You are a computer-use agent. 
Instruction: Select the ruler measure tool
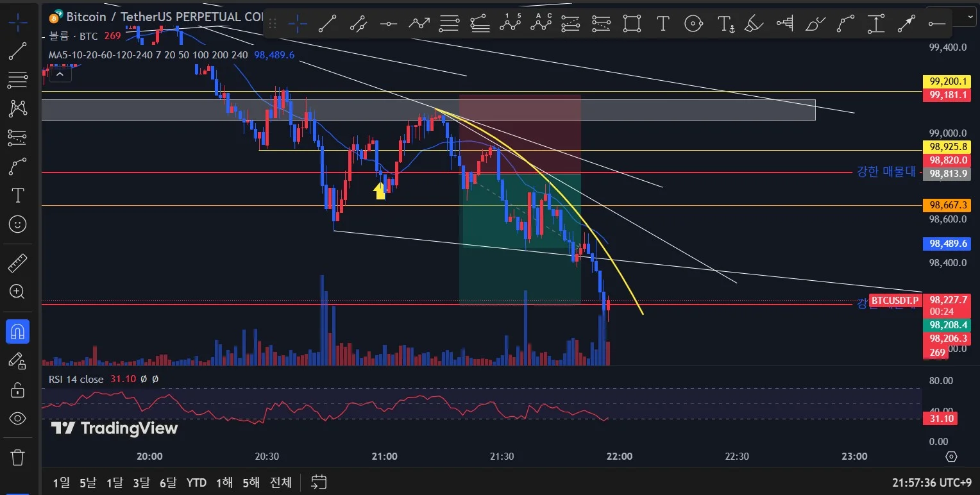coord(18,264)
